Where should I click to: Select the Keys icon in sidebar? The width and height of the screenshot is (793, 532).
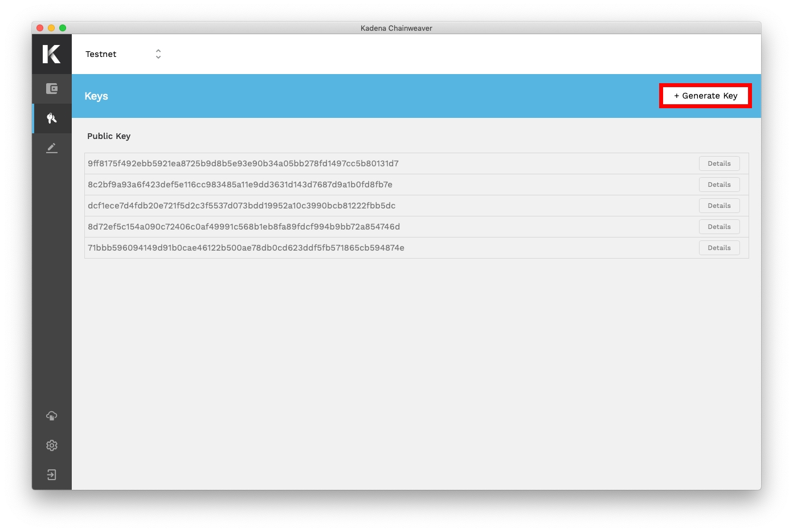point(52,118)
